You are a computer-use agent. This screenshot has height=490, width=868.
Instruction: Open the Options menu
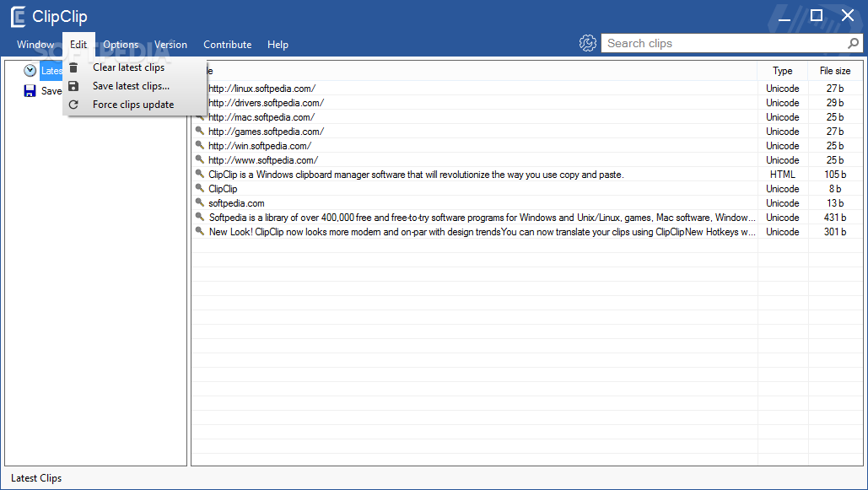coord(121,45)
